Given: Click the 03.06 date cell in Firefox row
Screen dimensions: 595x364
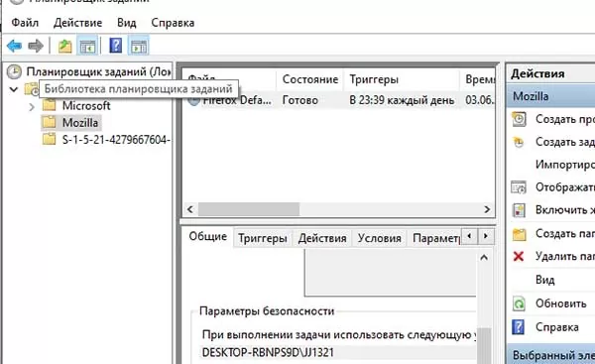Looking at the screenshot, I should click(x=480, y=100).
